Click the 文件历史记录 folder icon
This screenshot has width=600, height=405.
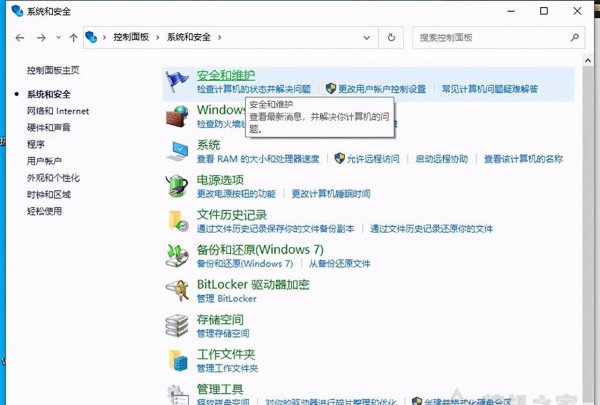[x=178, y=221]
